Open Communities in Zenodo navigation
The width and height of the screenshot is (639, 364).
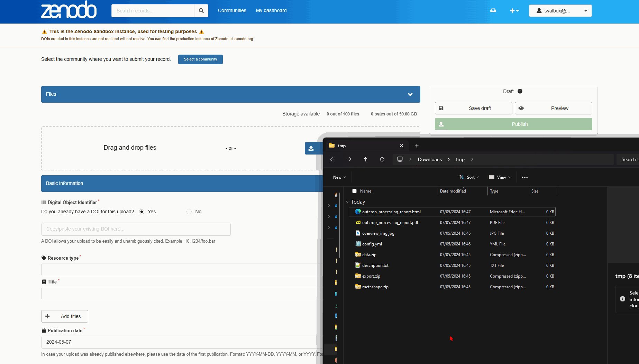click(x=232, y=10)
